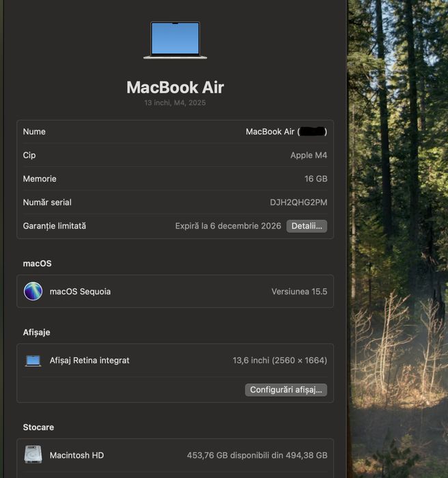The height and width of the screenshot is (478, 448).
Task: Select the MacBook Air title heading
Action: click(175, 87)
